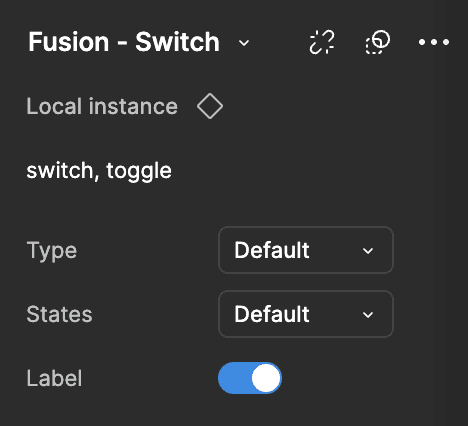Click the white knob of the Label switch
The image size is (468, 426).
tap(266, 378)
